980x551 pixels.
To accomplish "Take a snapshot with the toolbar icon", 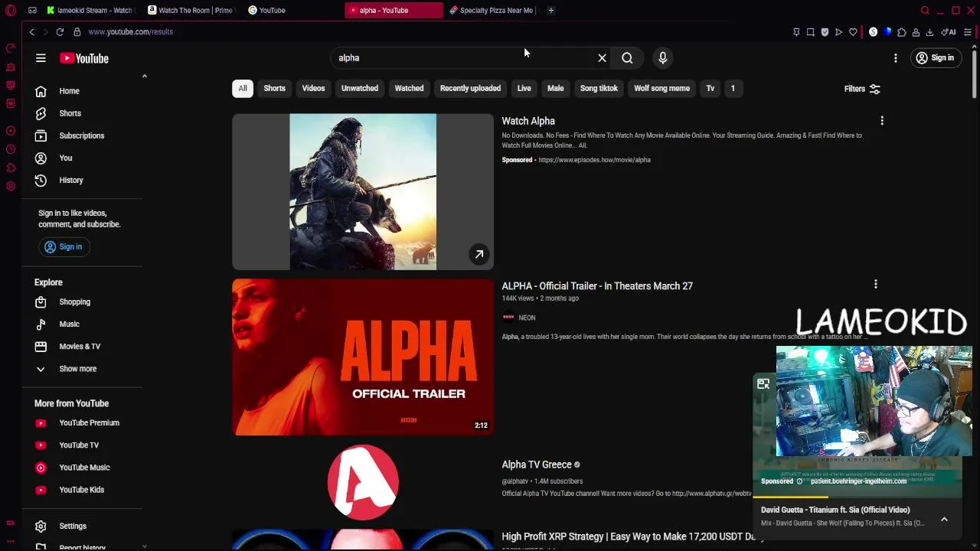I will 810,32.
